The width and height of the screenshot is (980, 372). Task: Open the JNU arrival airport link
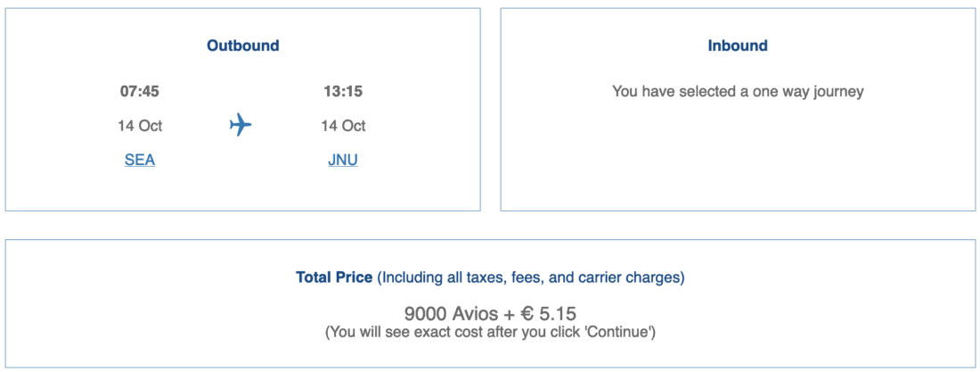click(343, 161)
